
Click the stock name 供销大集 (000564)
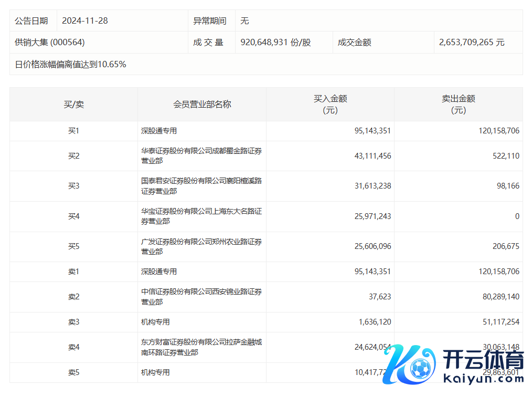tap(50, 43)
